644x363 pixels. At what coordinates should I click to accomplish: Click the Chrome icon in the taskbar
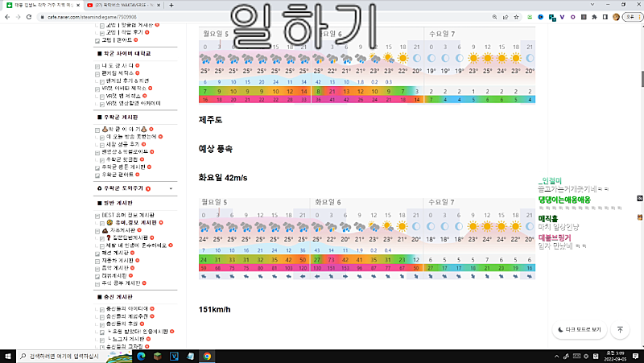tap(207, 355)
